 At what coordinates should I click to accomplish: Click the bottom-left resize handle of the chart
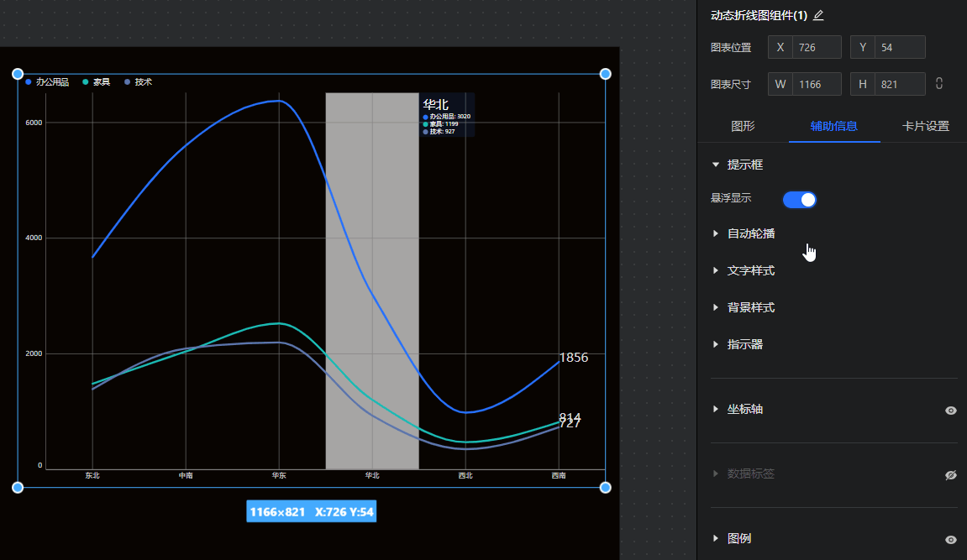[x=18, y=487]
